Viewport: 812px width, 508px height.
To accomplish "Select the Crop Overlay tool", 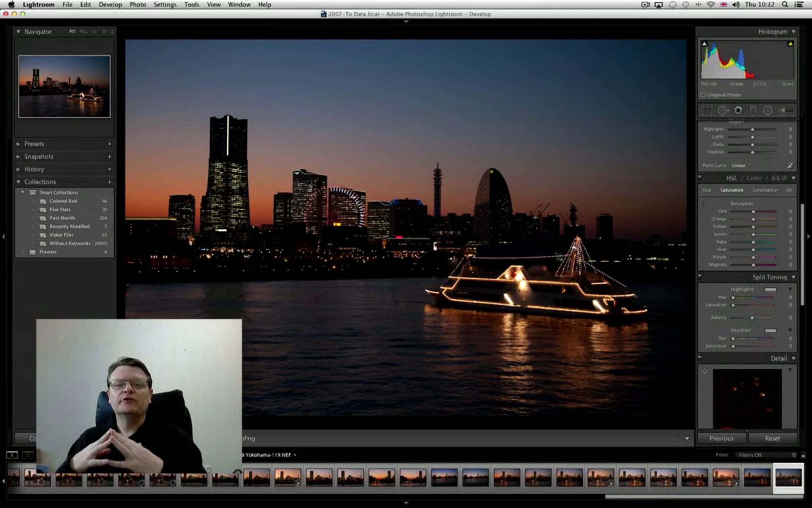I will tap(707, 110).
